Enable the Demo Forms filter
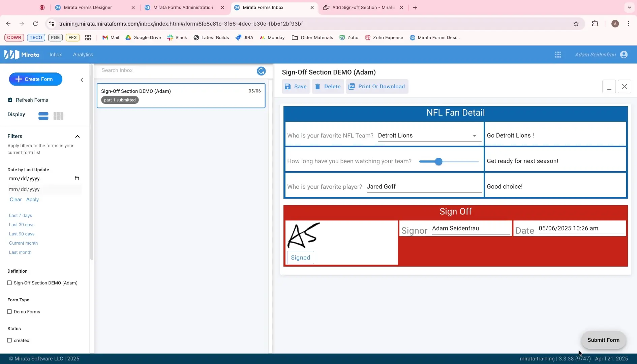This screenshot has height=364, width=637. (10, 311)
